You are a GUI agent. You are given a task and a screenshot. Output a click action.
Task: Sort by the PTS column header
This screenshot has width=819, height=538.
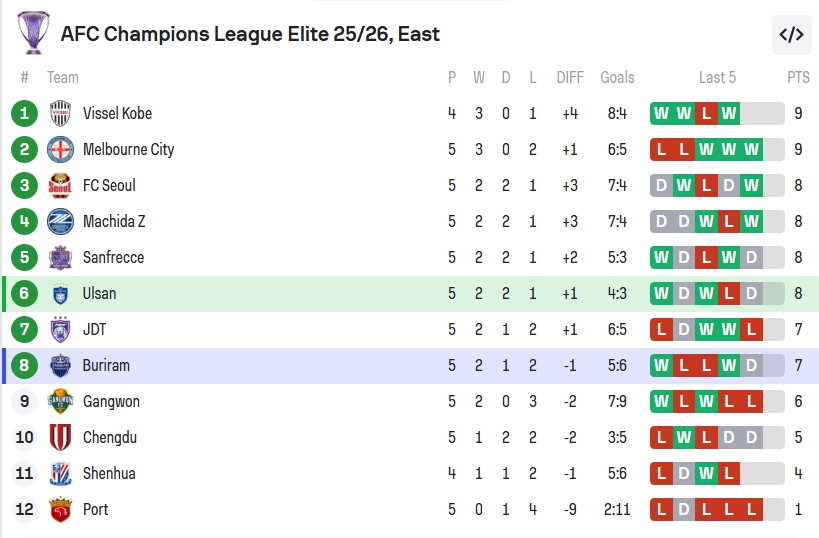[x=798, y=78]
